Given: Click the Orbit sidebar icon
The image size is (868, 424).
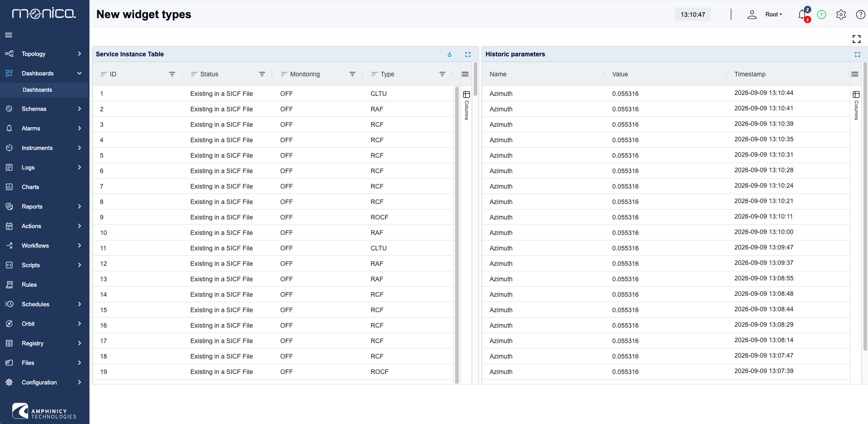Looking at the screenshot, I should [x=9, y=324].
